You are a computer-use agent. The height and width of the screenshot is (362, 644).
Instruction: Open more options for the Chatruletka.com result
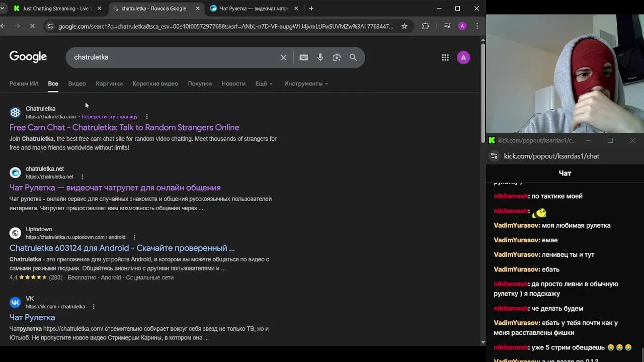[146, 117]
